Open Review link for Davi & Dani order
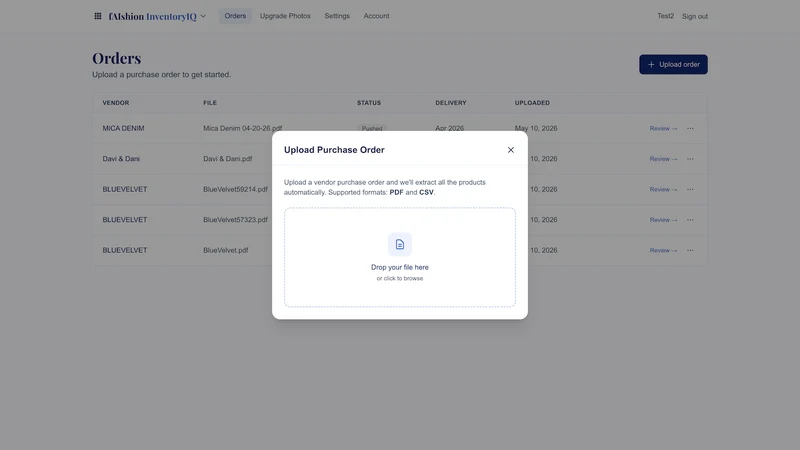The height and width of the screenshot is (450, 800). pos(663,159)
